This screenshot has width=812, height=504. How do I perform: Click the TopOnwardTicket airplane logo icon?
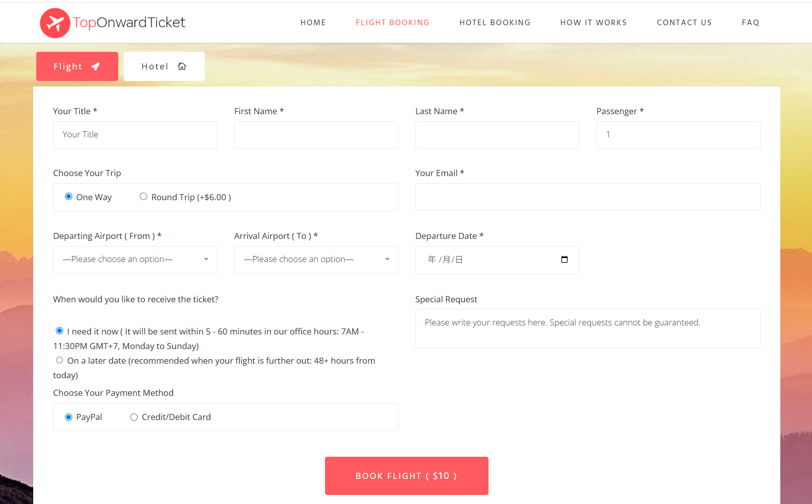click(x=55, y=23)
